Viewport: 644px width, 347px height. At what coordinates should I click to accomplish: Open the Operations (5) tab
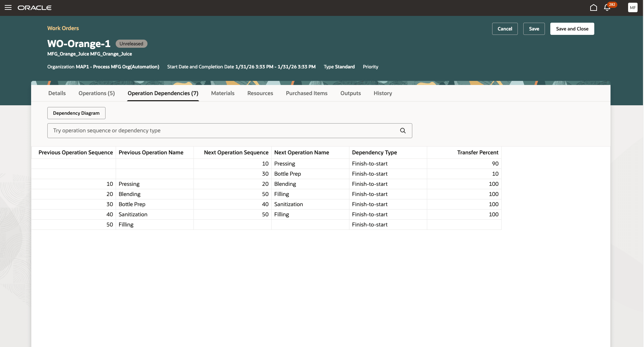96,93
